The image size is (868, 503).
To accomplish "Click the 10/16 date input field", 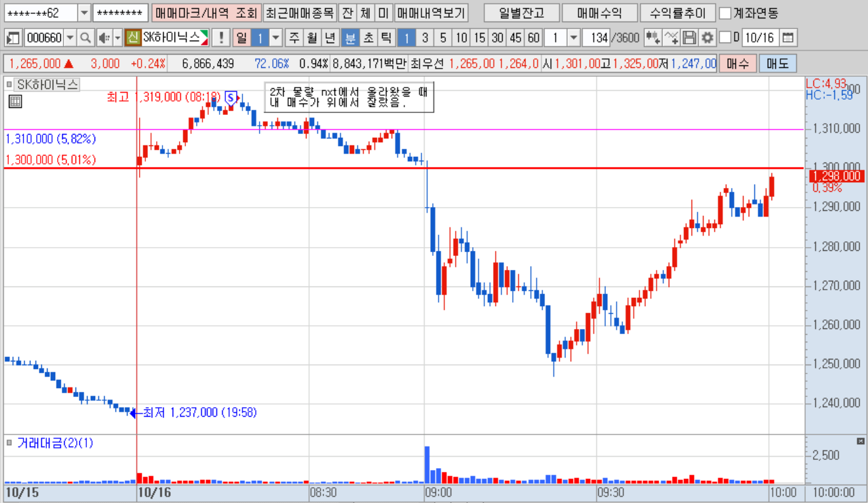I will point(760,38).
